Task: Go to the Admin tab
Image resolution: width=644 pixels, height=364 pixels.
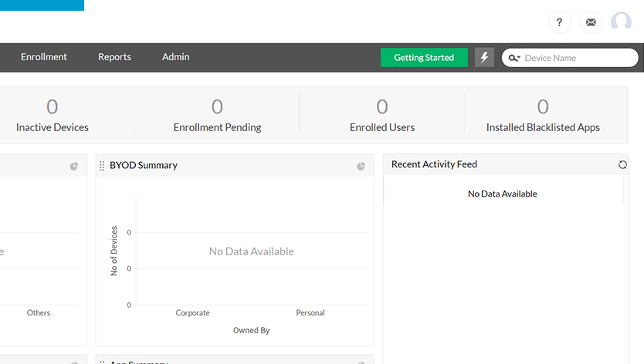Action: tap(175, 57)
